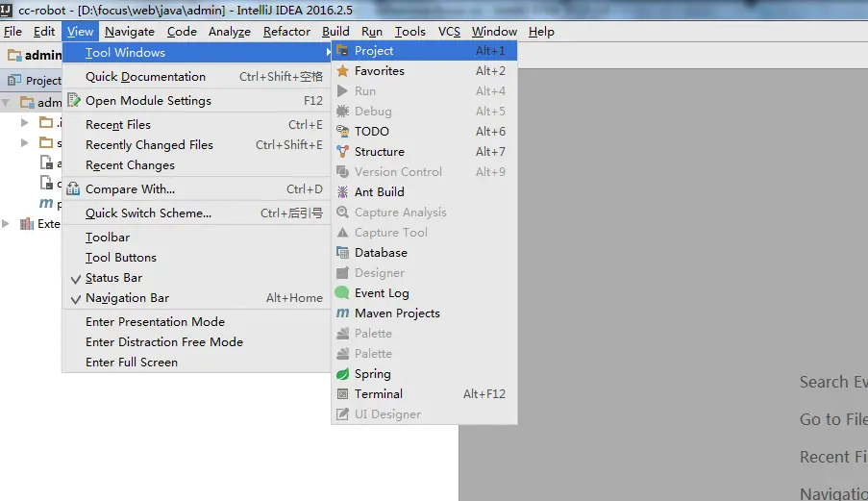Open the Tools menu

pyautogui.click(x=409, y=32)
